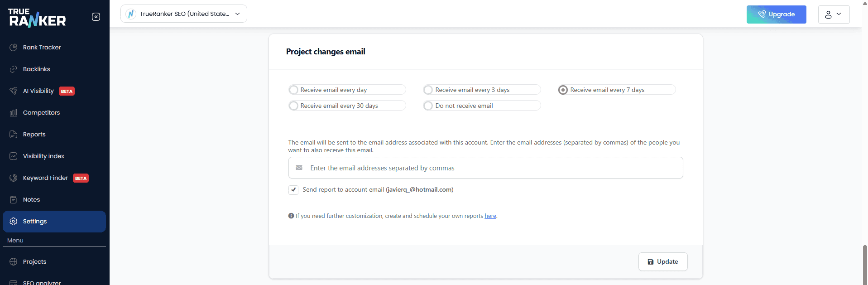This screenshot has width=868, height=285.
Task: Expand the user account menu
Action: click(x=833, y=14)
